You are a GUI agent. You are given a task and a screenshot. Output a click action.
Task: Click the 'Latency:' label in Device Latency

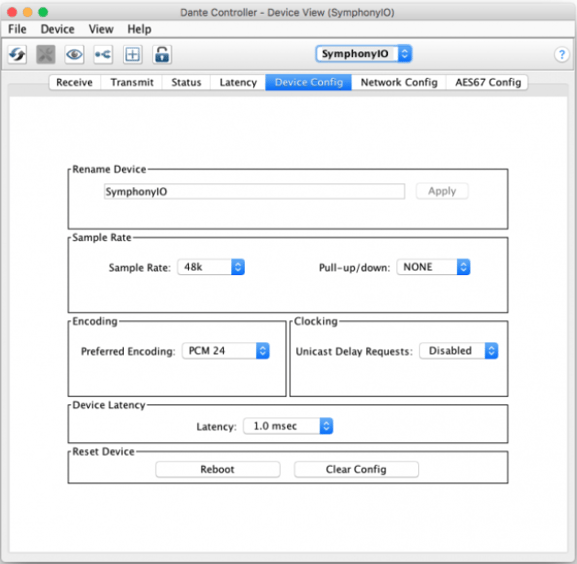(216, 427)
